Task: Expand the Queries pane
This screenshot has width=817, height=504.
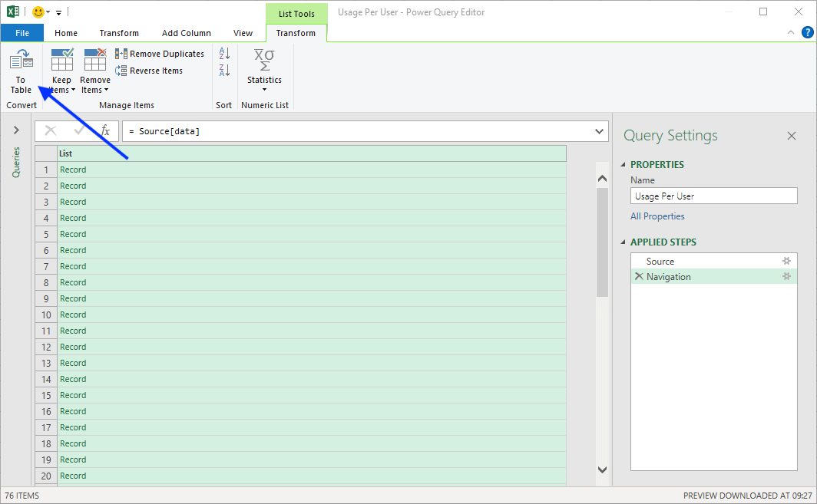Action: [16, 130]
